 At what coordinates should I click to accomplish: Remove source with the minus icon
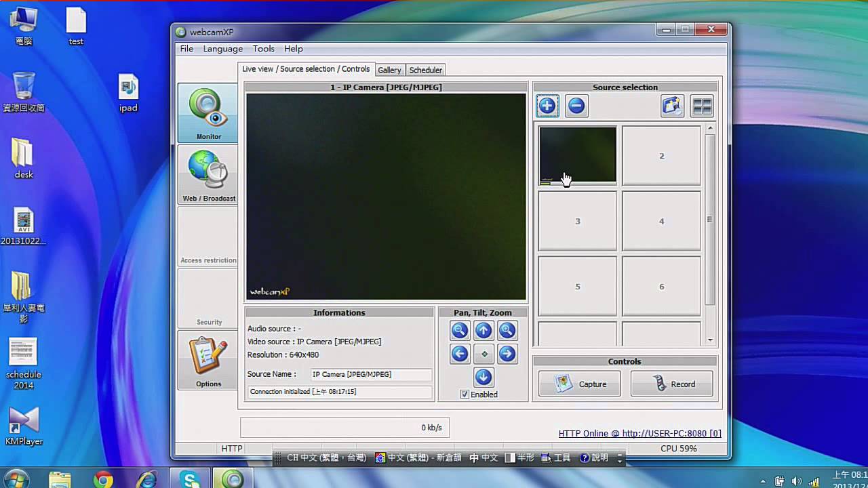576,106
